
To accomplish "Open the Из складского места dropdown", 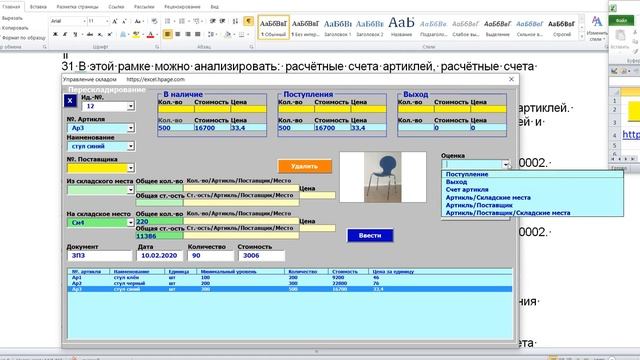I will [131, 190].
